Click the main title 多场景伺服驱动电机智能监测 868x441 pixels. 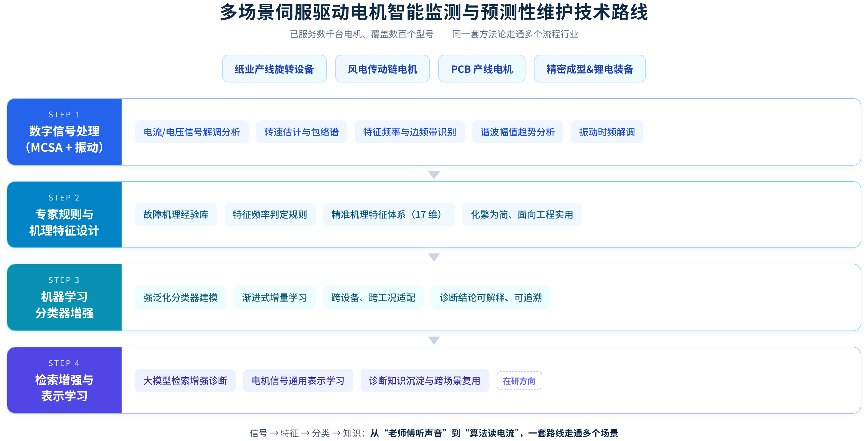(x=434, y=12)
